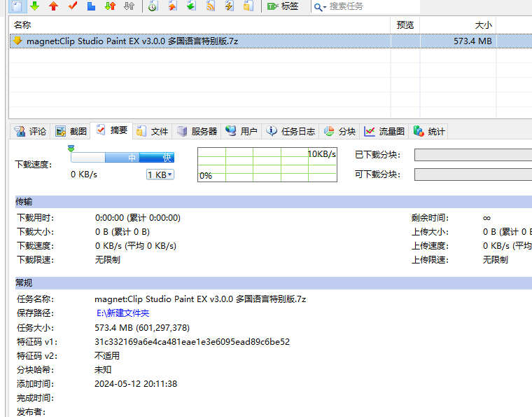
Task: Open the 1 KB speed limit dropdown
Action: click(160, 175)
